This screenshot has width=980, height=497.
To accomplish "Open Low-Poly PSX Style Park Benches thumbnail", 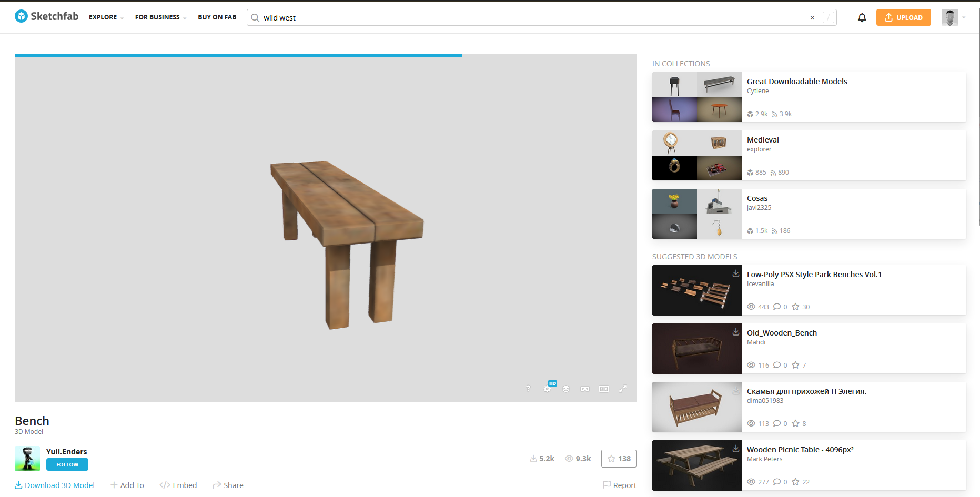I will point(697,290).
